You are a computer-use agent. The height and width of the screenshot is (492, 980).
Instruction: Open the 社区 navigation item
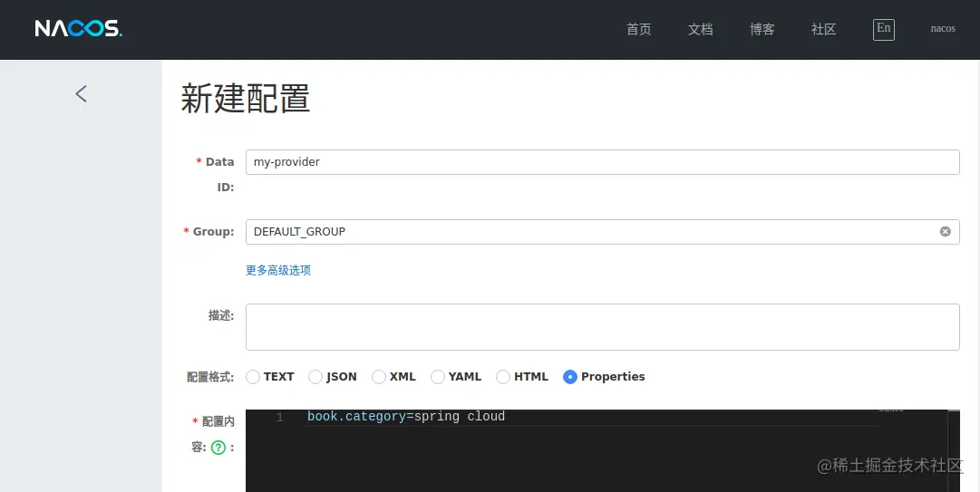(823, 29)
